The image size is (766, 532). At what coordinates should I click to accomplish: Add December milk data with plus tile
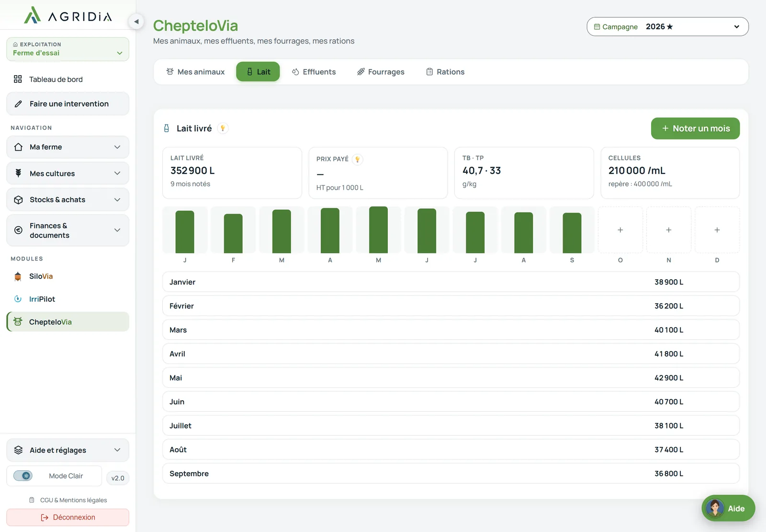pyautogui.click(x=717, y=230)
